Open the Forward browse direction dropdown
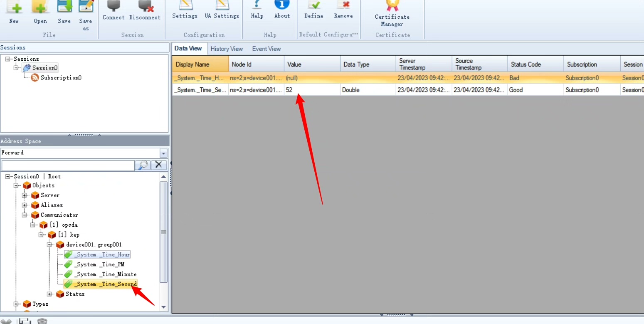Viewport: 644px width, 324px height. pos(163,153)
